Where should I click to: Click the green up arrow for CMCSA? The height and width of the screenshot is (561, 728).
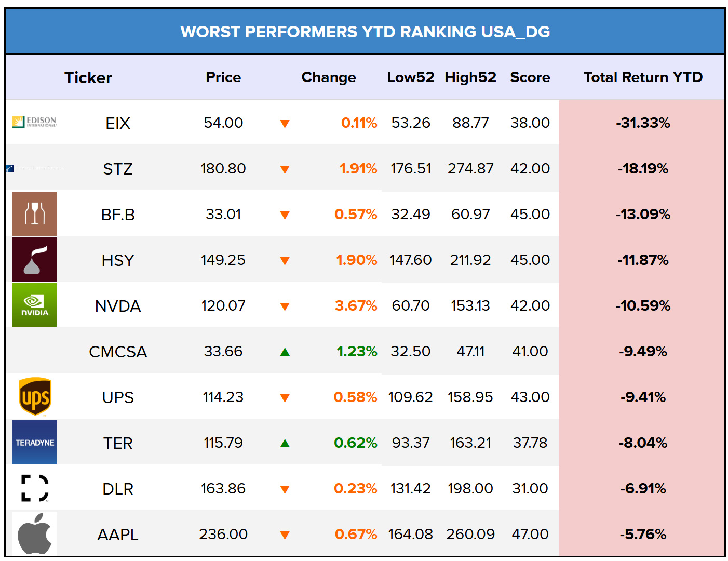coord(285,352)
